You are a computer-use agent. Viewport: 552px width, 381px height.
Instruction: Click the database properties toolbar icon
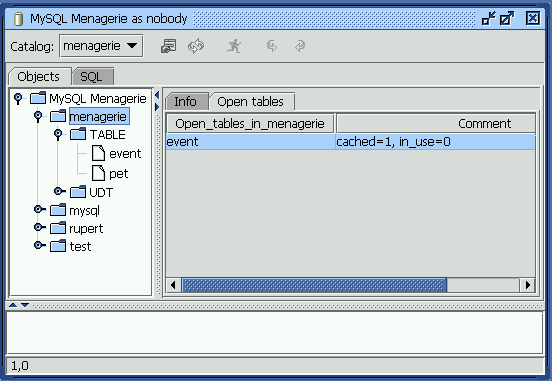(169, 46)
